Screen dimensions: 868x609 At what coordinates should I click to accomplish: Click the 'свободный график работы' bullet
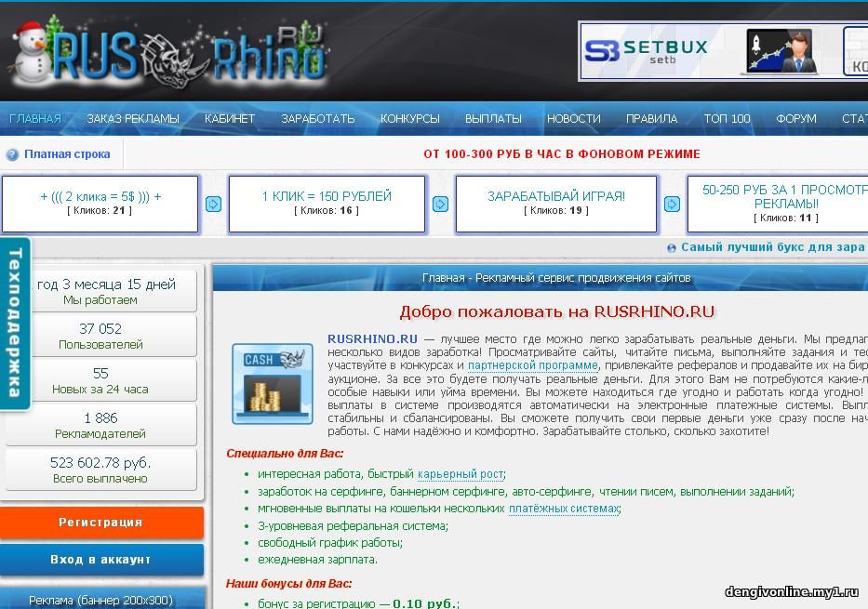(x=330, y=543)
